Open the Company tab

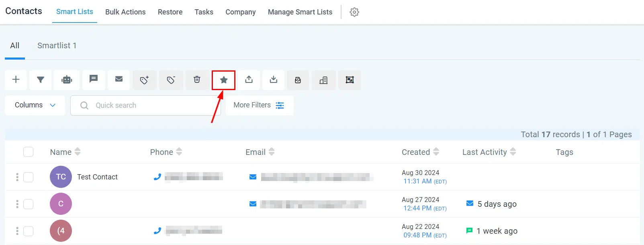(241, 12)
